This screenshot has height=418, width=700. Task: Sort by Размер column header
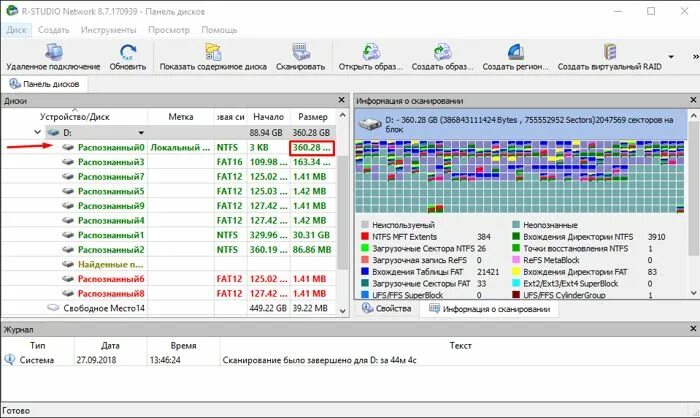click(313, 117)
